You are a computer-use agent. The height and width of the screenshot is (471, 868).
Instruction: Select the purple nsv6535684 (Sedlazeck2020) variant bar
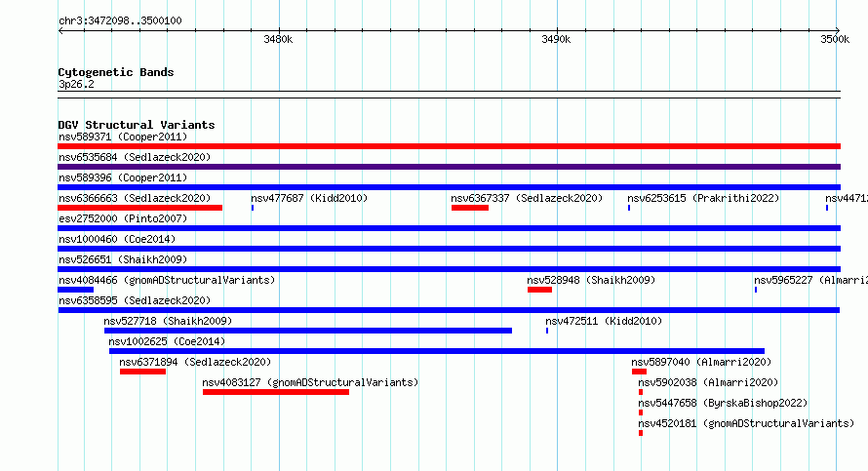[x=449, y=167]
